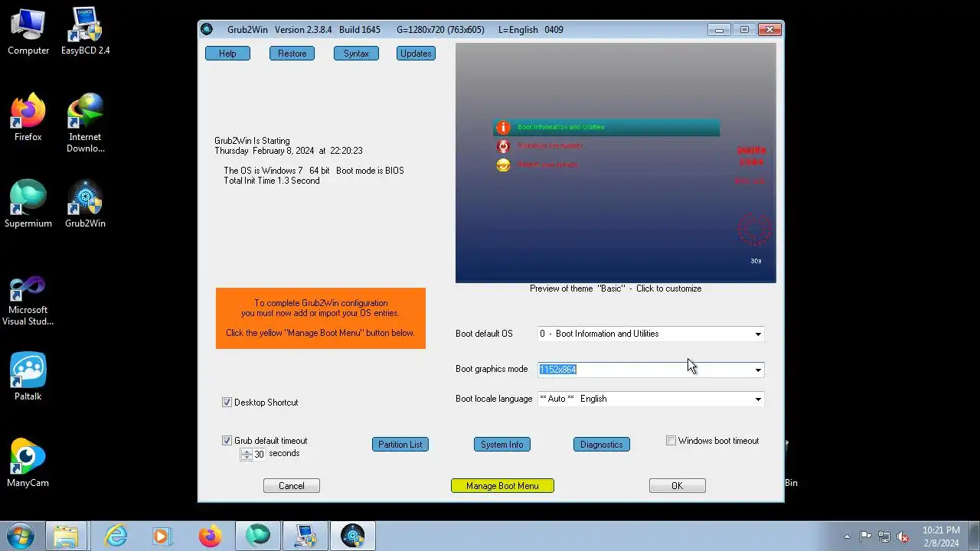
Task: Expand the Boot default OS dropdown
Action: (x=758, y=334)
